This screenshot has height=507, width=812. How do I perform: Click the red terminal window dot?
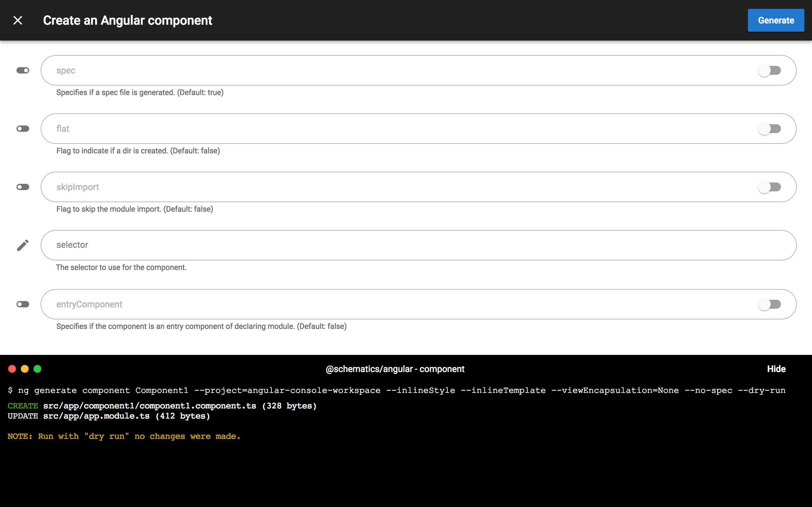point(12,369)
